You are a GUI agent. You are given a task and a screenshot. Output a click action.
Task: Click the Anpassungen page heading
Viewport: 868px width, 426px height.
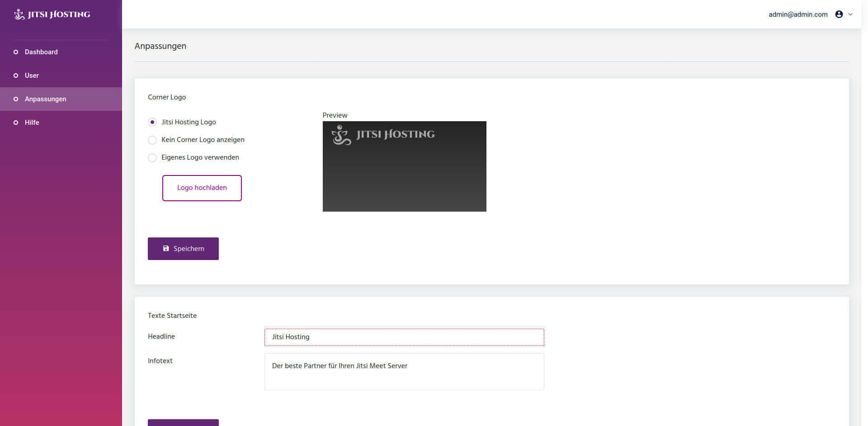pos(160,46)
